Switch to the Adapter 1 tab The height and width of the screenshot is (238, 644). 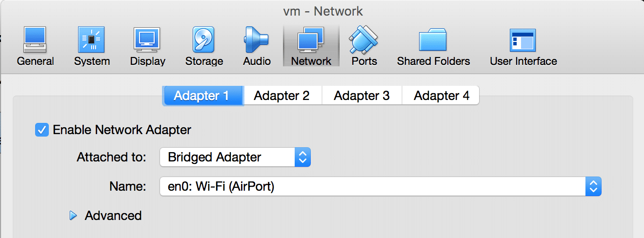(x=202, y=96)
